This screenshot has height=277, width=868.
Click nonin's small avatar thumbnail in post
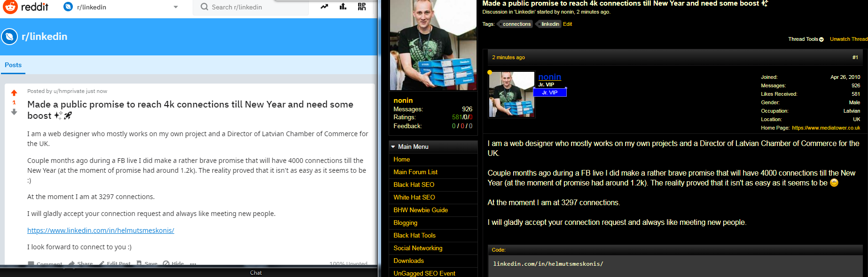click(x=512, y=94)
